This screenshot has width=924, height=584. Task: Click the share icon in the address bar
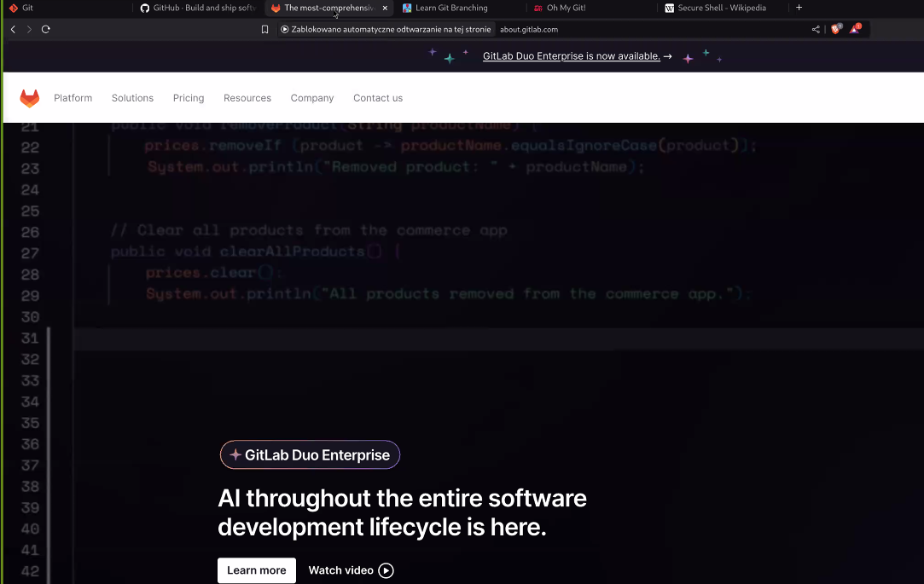(816, 30)
